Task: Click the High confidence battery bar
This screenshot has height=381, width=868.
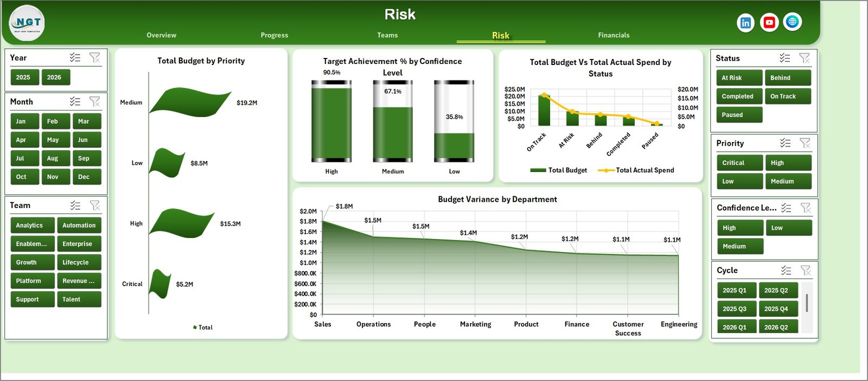Action: tap(331, 121)
